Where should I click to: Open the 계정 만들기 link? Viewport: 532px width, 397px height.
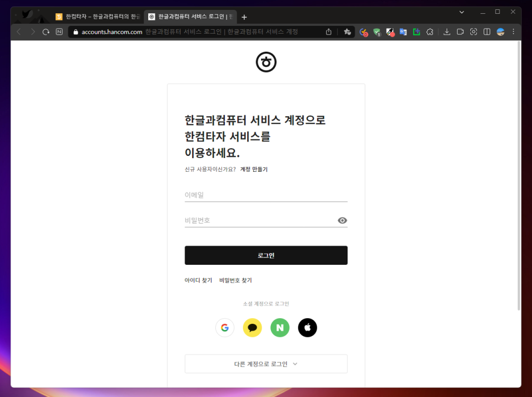pyautogui.click(x=254, y=170)
